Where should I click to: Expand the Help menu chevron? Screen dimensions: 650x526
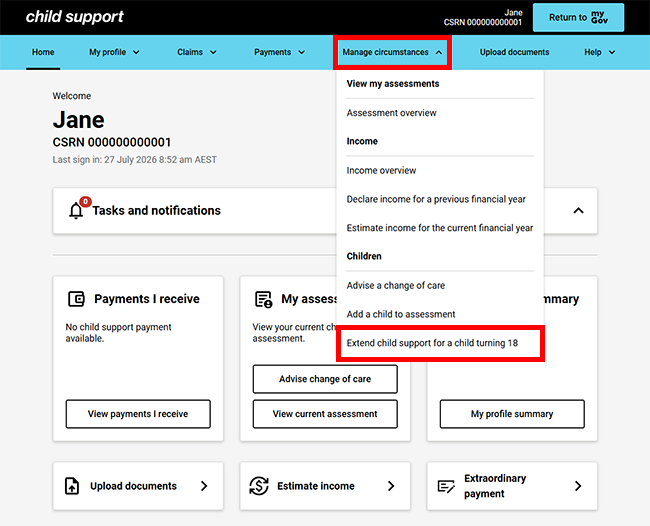tap(612, 52)
